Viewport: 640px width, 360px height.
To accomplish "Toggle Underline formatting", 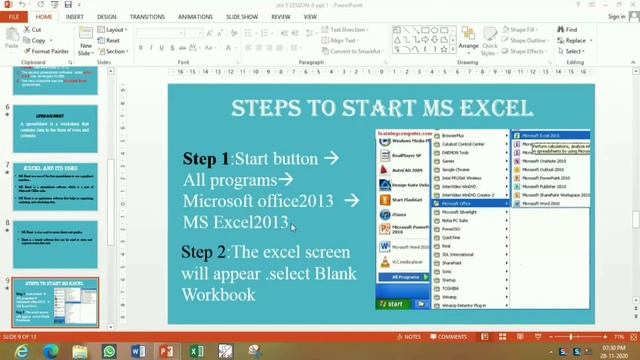I will pos(162,48).
